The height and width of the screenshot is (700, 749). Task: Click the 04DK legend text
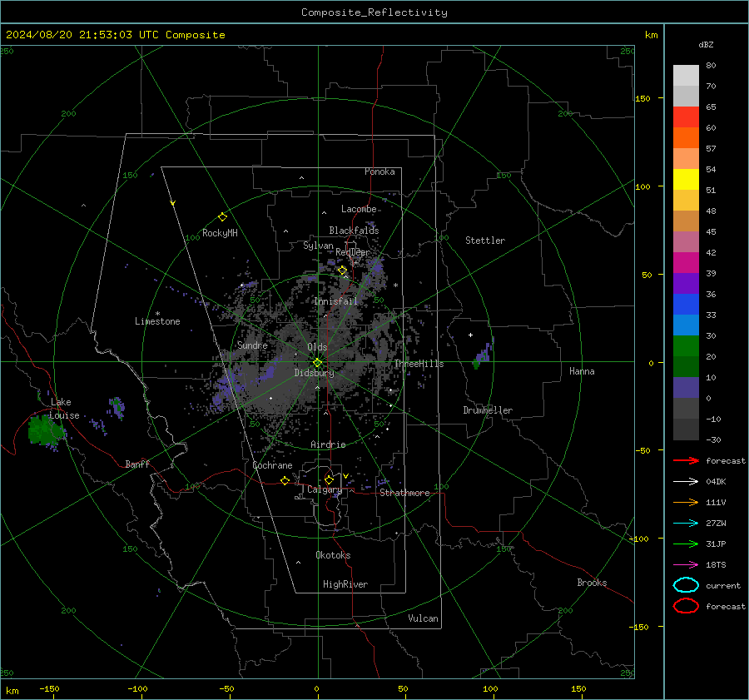coord(716,481)
